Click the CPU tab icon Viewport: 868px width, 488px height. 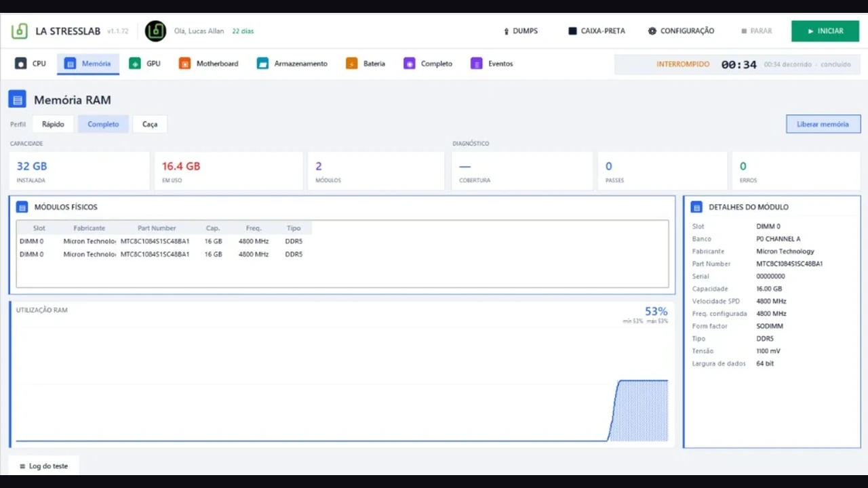point(21,64)
